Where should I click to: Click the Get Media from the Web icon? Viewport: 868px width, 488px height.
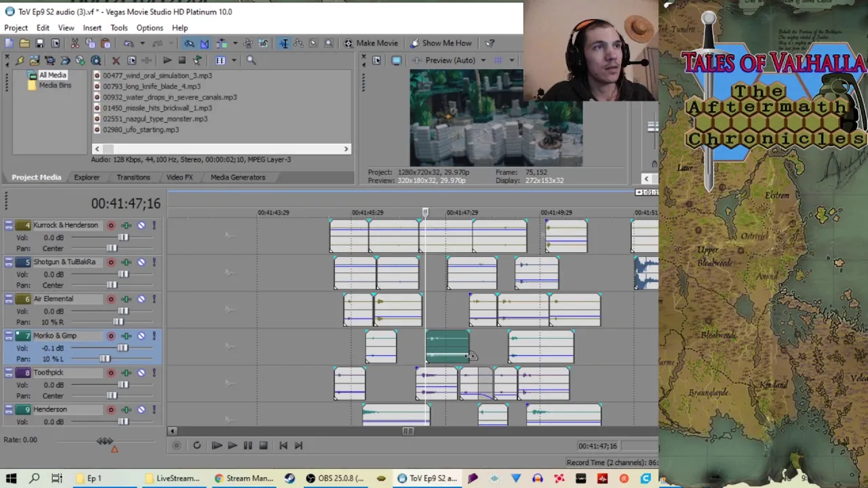(96, 60)
